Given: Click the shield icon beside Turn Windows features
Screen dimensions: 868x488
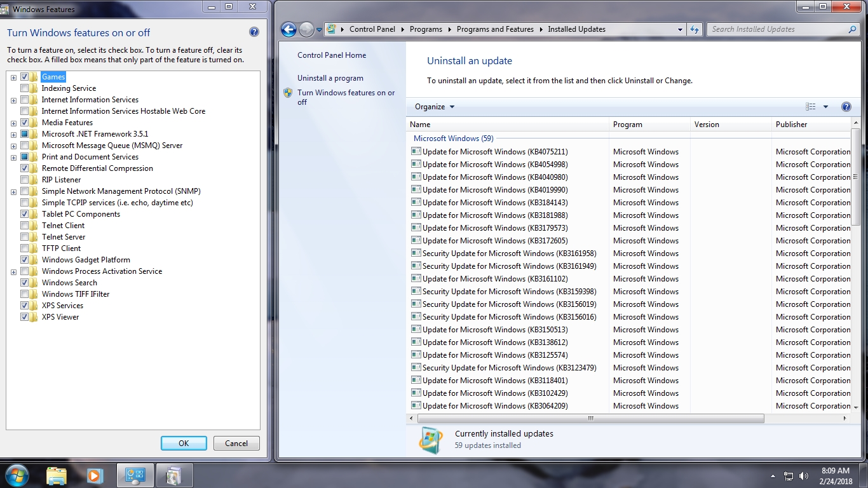Looking at the screenshot, I should [x=288, y=93].
